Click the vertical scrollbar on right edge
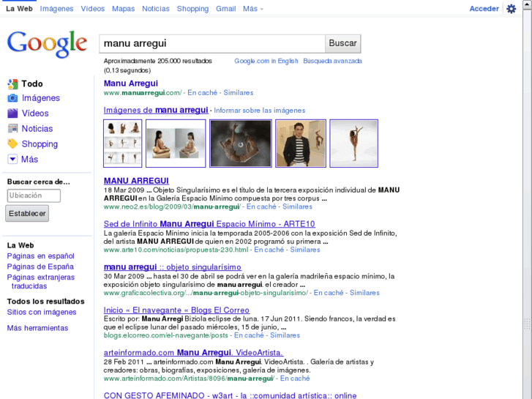532x399 pixels. coord(528,201)
